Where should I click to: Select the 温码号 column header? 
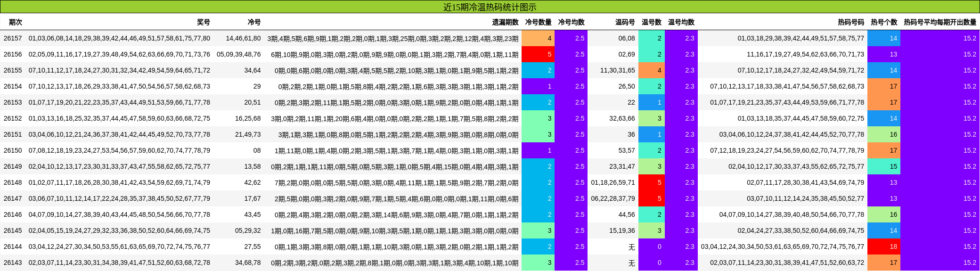coord(625,22)
